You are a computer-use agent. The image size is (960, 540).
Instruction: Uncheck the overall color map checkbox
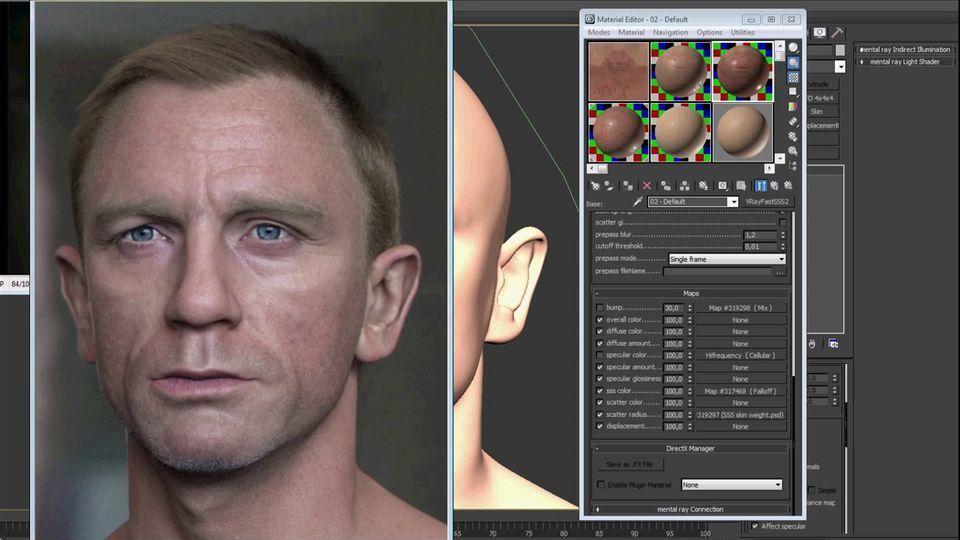pos(599,320)
